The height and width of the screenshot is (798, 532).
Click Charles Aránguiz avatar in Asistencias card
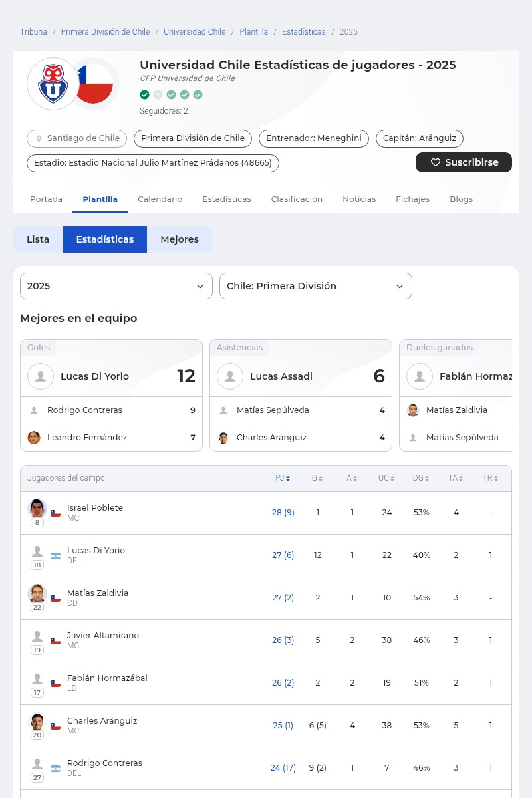[223, 438]
